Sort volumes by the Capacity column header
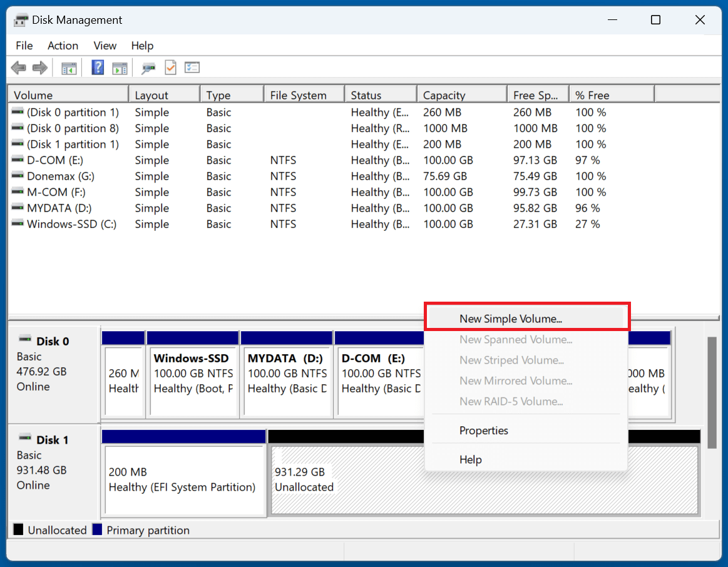Viewport: 728px width, 567px height. point(444,94)
